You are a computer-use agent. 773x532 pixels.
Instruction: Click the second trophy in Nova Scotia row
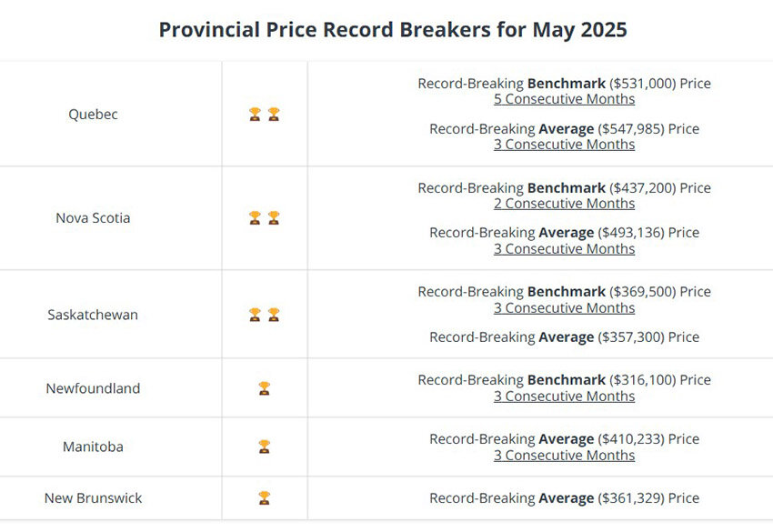point(274,218)
